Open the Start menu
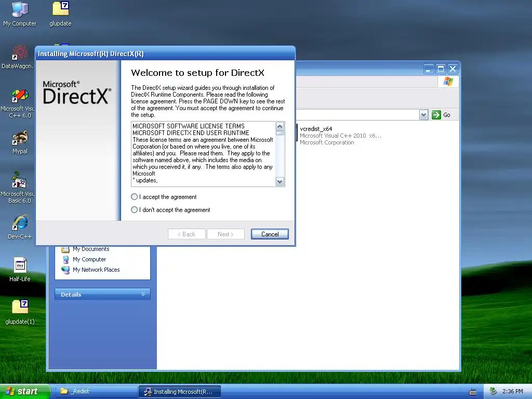Viewport: 532px width, 399px height. [24, 392]
